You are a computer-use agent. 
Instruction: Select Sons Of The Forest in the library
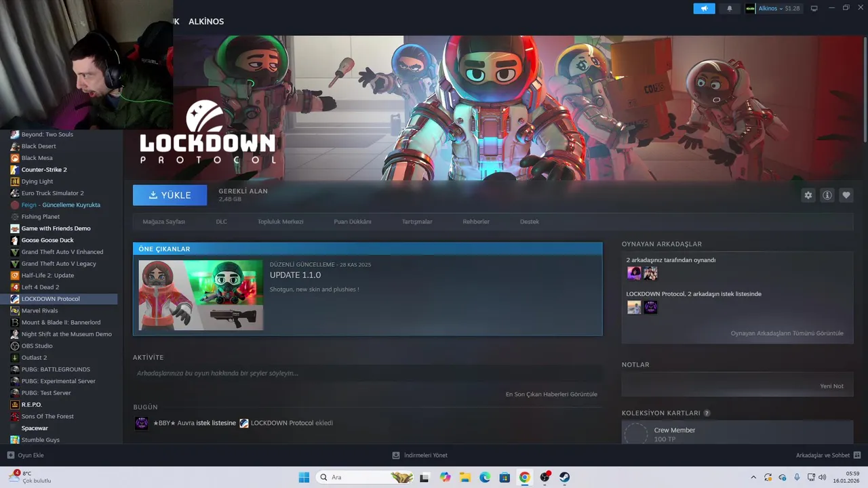coord(47,416)
